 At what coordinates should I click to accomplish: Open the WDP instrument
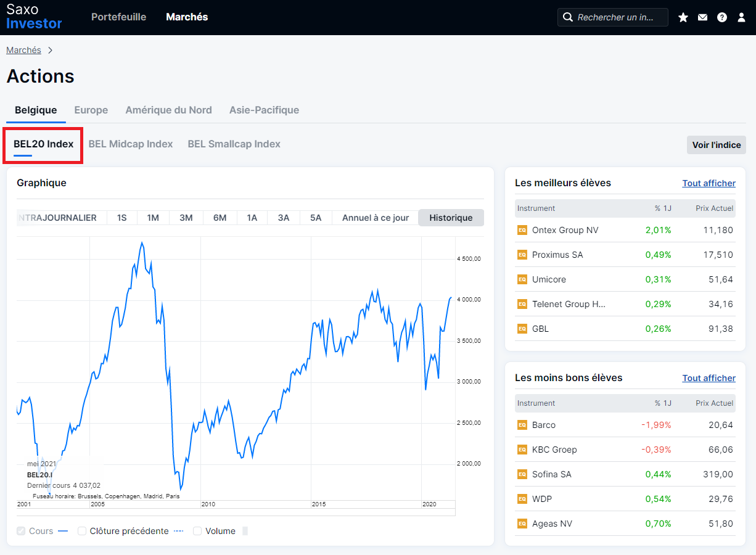pos(541,499)
